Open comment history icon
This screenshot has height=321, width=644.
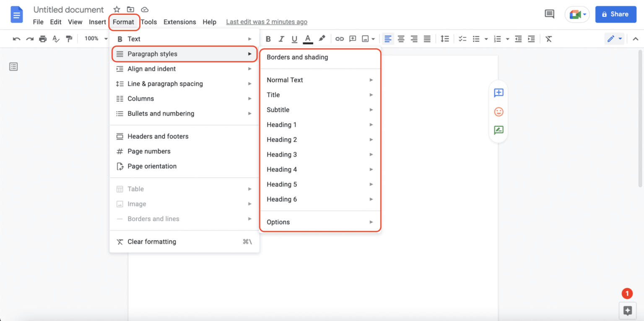[x=549, y=14]
